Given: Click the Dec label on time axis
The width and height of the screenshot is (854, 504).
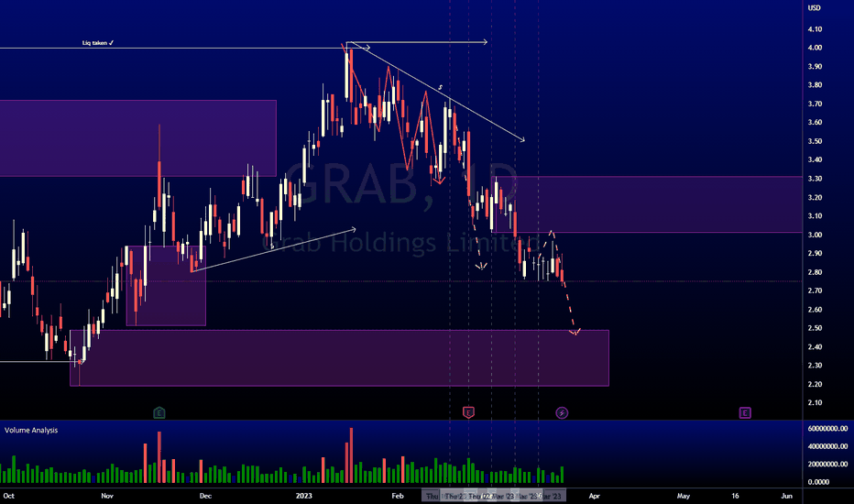Looking at the screenshot, I should 205,496.
